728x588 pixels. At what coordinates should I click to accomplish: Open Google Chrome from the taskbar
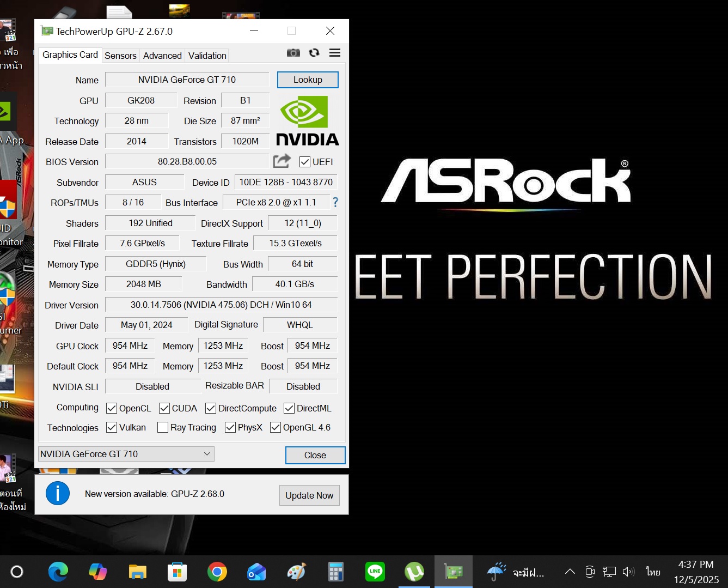[217, 572]
